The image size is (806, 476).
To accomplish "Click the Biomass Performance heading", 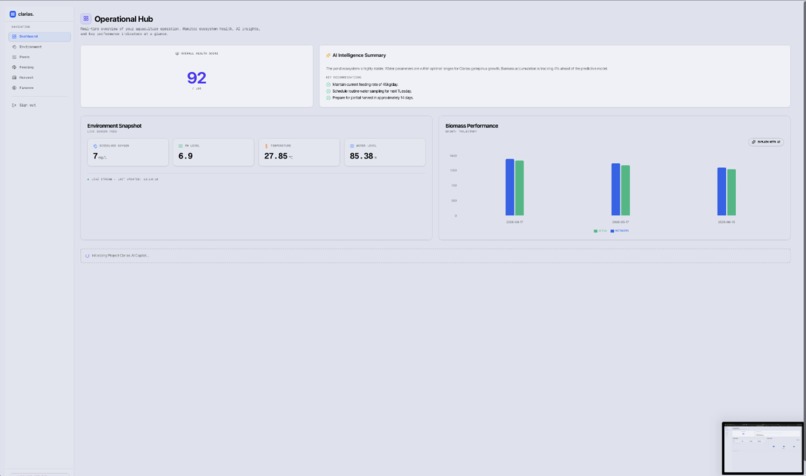I will [471, 126].
